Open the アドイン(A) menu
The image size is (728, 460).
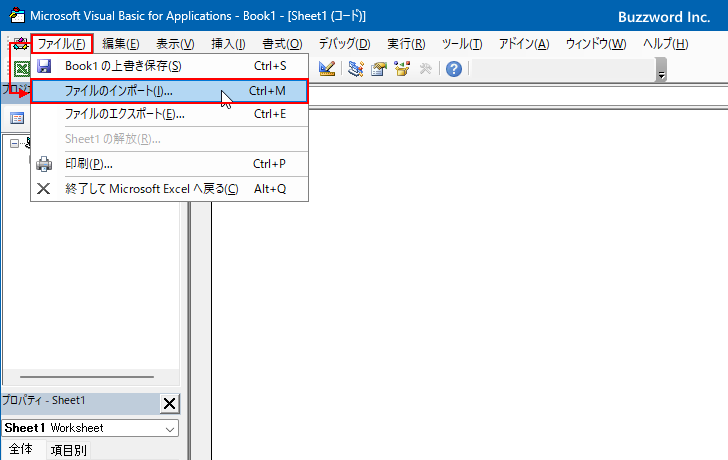pyautogui.click(x=524, y=44)
